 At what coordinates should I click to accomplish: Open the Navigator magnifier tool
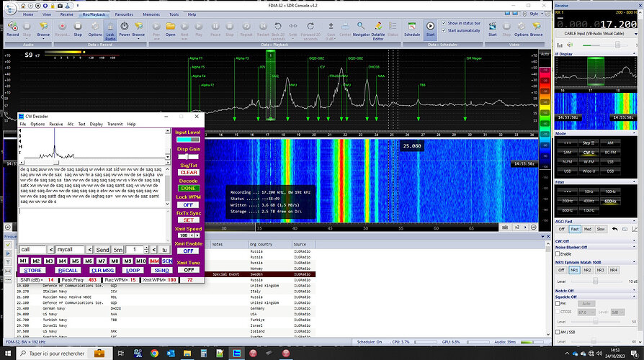click(361, 27)
